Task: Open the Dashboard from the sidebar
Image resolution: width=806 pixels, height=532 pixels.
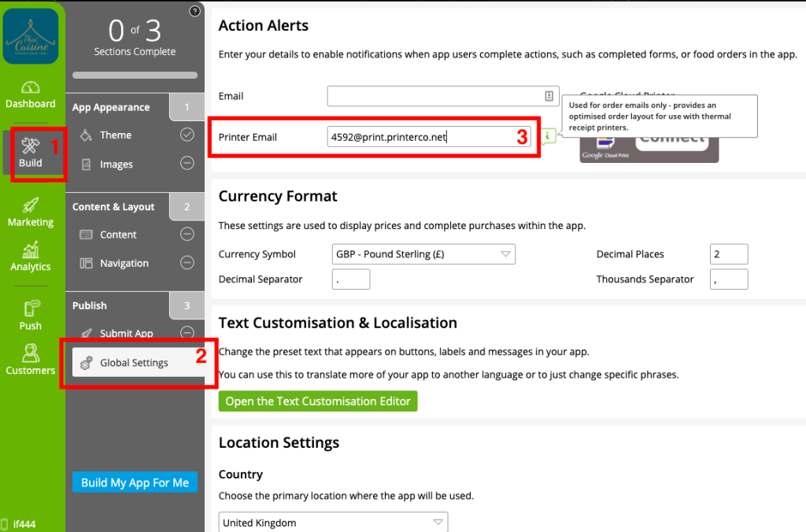Action: (x=30, y=94)
